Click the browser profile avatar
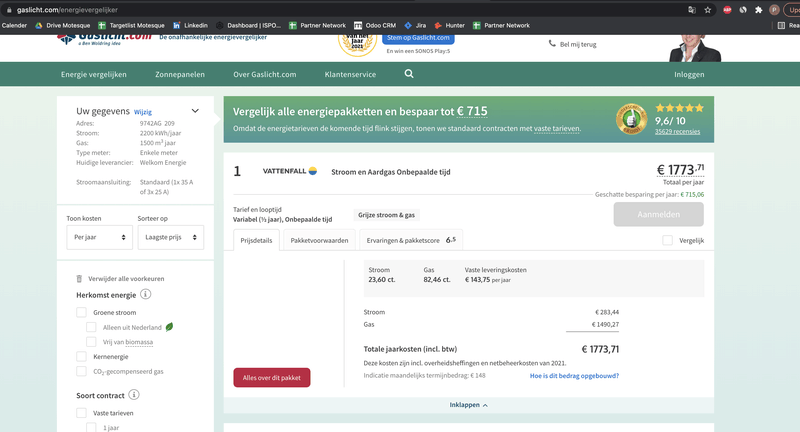Screen dimensions: 800x432 774,10
